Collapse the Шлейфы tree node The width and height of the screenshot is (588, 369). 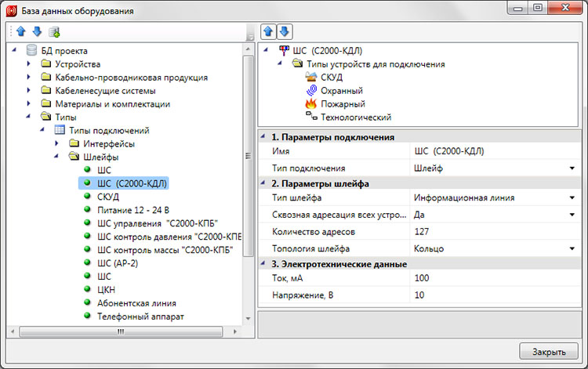56,156
